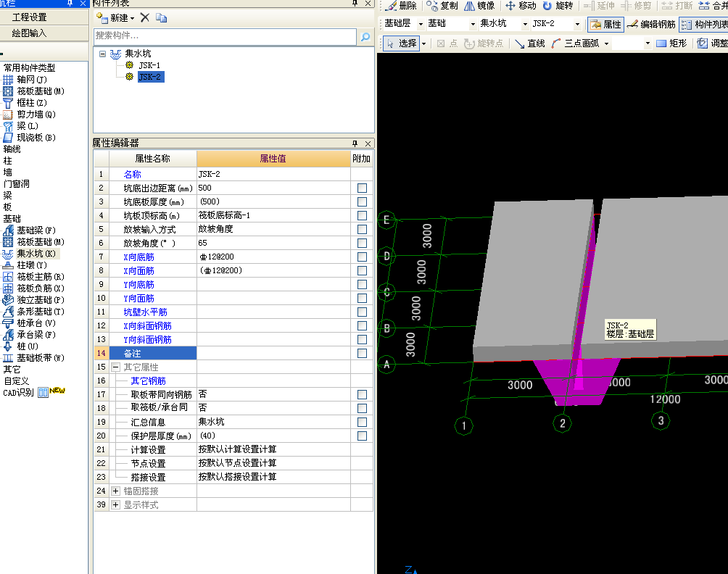The width and height of the screenshot is (728, 574).
Task: Edit the 放坡角度 value cell 65
Action: coord(273,243)
